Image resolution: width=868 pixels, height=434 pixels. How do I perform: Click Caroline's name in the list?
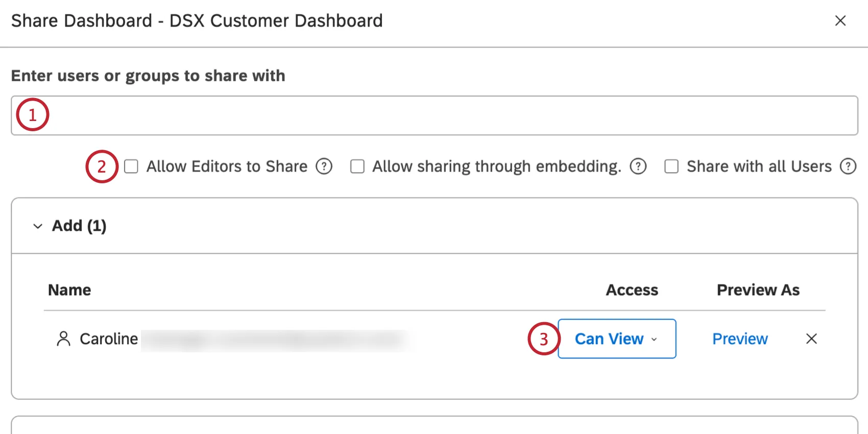pos(109,339)
